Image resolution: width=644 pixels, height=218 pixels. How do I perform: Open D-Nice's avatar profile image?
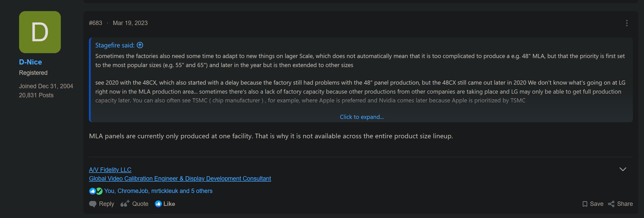tap(40, 32)
